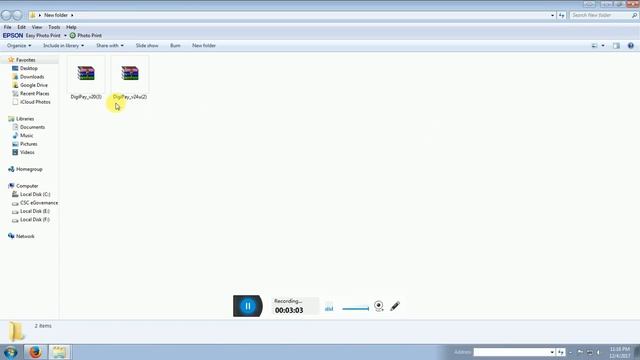Click the taskbar Address input field

tap(511, 352)
